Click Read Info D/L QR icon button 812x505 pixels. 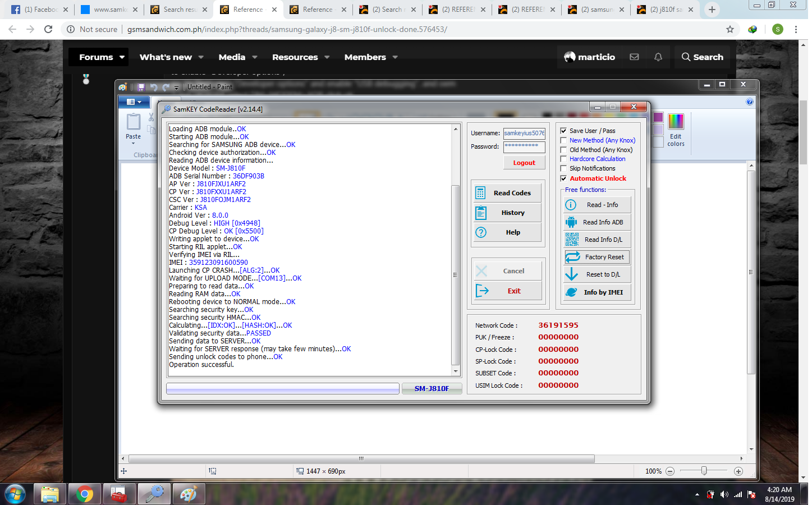pos(597,240)
